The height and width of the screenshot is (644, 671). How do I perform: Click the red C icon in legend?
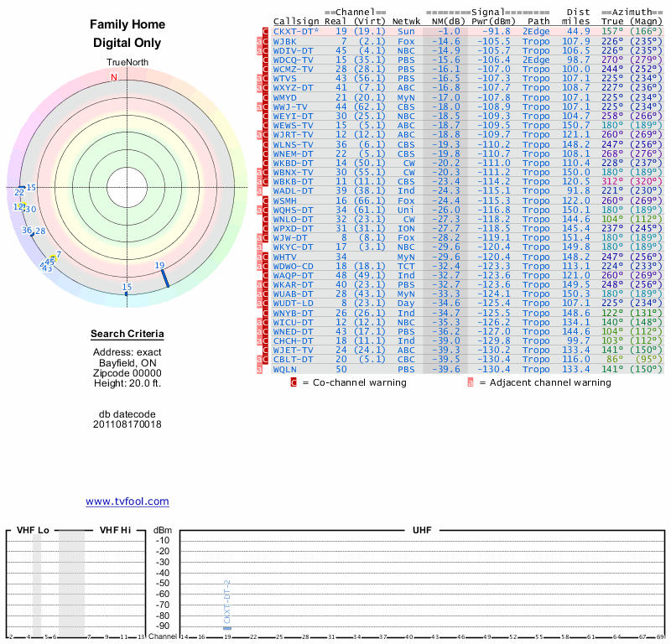(294, 382)
